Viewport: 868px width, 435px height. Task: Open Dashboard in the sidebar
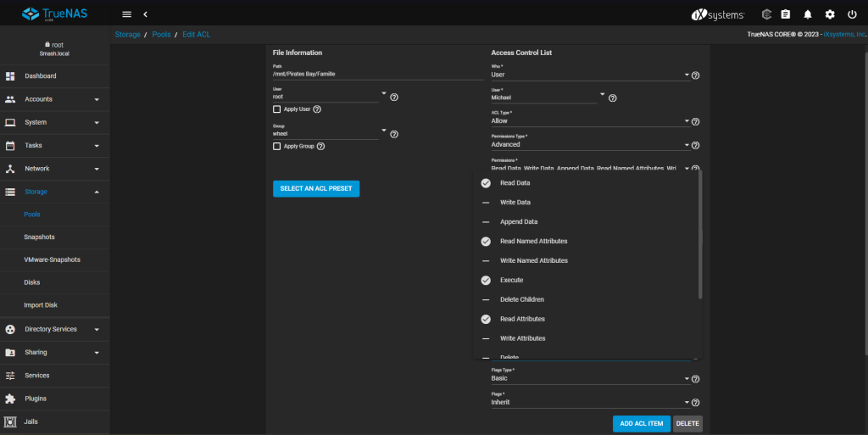coord(41,76)
